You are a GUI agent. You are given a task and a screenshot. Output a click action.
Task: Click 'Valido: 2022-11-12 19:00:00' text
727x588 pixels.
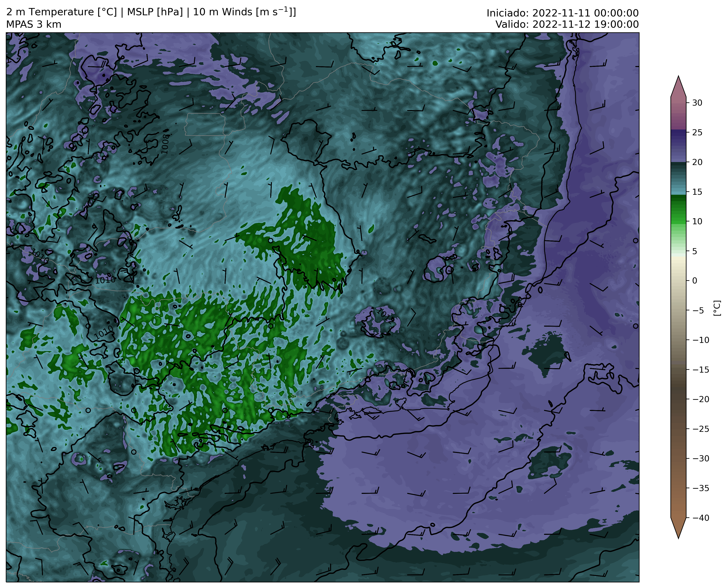click(567, 24)
